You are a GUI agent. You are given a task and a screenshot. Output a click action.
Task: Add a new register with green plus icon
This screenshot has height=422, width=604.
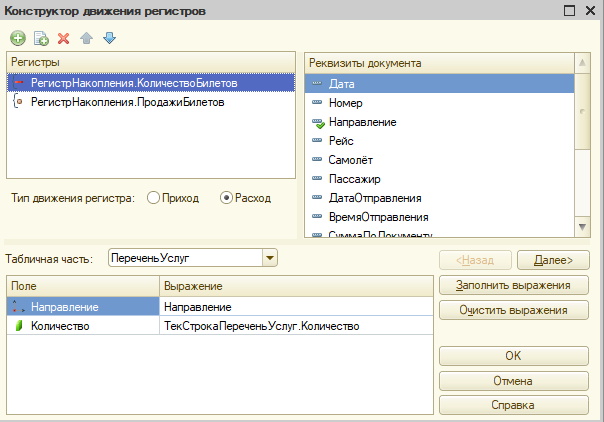(18, 38)
